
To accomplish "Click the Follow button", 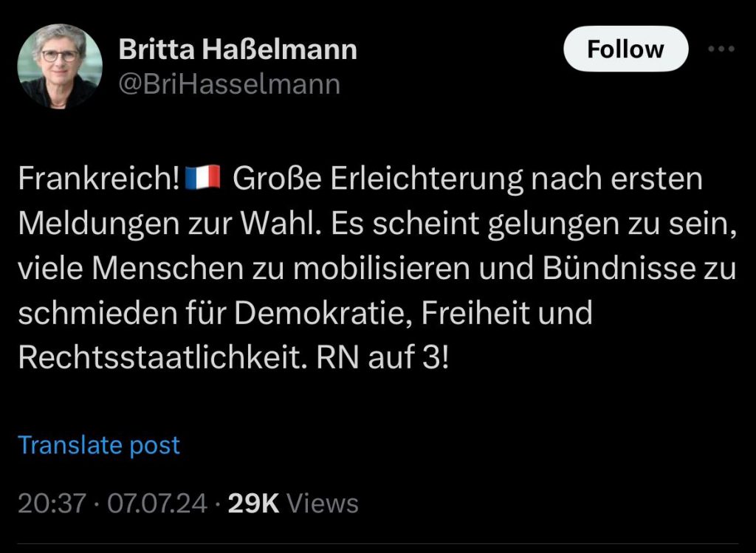I will coord(625,49).
